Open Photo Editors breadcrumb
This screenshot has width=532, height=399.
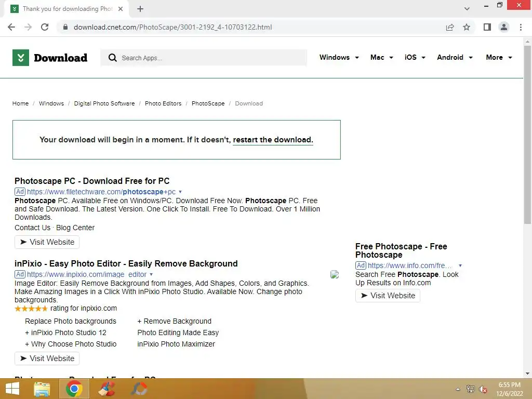163,103
